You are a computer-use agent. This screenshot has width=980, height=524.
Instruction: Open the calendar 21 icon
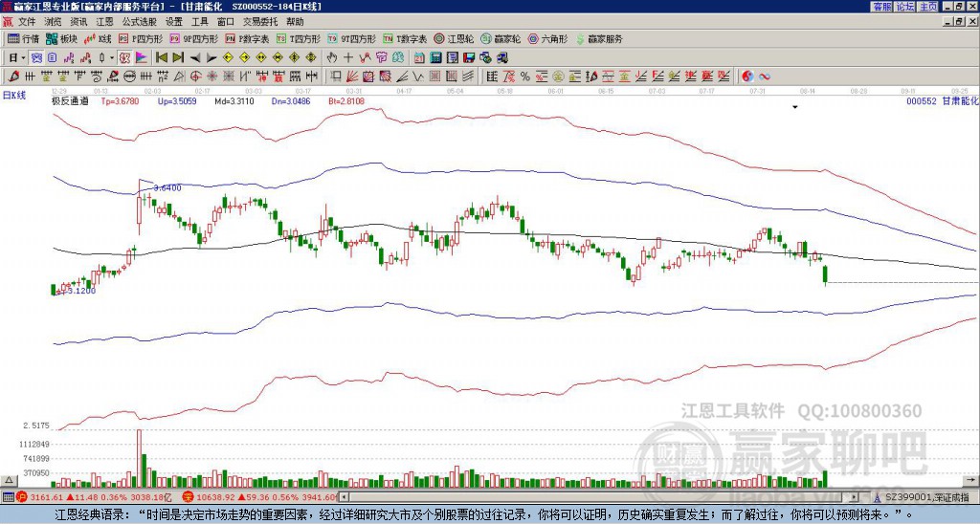[x=419, y=58]
